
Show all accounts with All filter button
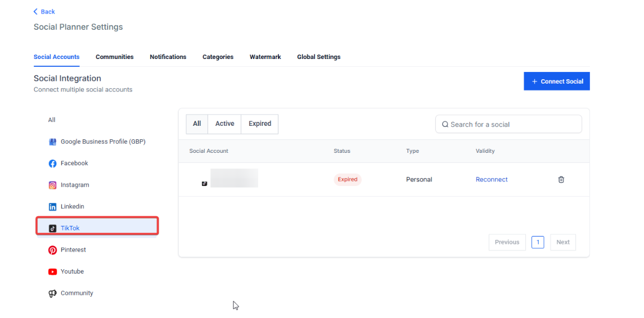point(197,124)
